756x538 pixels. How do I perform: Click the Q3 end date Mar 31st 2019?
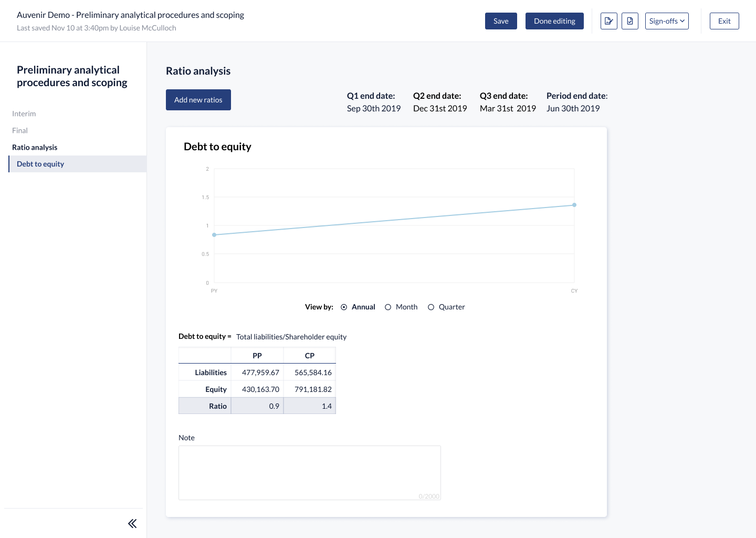point(508,108)
